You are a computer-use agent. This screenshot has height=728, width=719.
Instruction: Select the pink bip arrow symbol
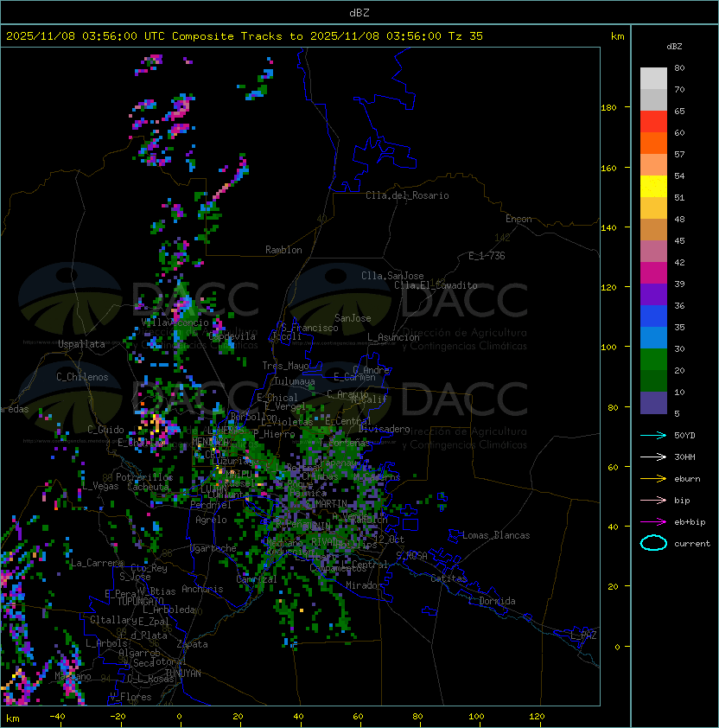[653, 501]
